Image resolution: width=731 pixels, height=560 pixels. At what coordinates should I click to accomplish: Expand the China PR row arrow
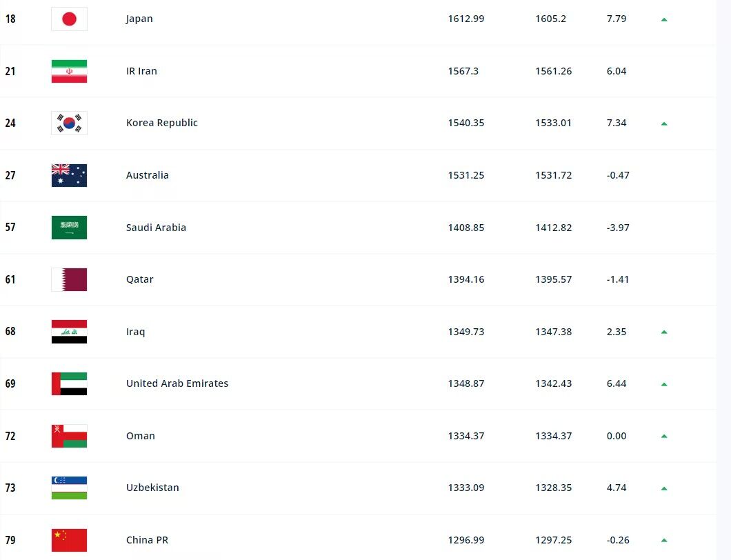[x=664, y=540]
